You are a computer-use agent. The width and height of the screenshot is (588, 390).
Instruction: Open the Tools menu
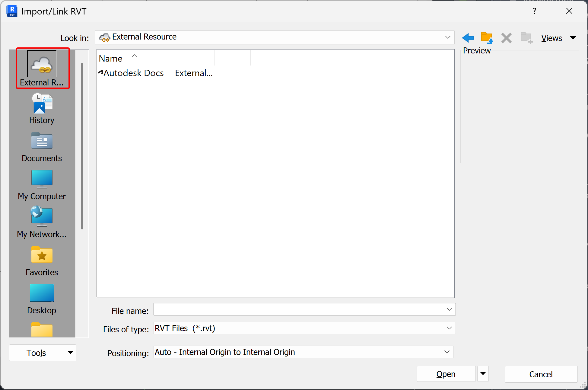[43, 353]
